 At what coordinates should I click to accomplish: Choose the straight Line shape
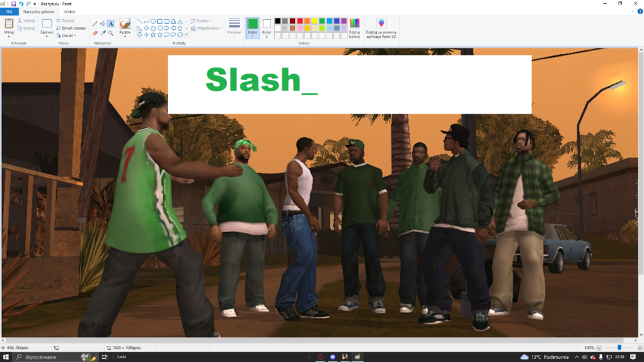[x=140, y=21]
